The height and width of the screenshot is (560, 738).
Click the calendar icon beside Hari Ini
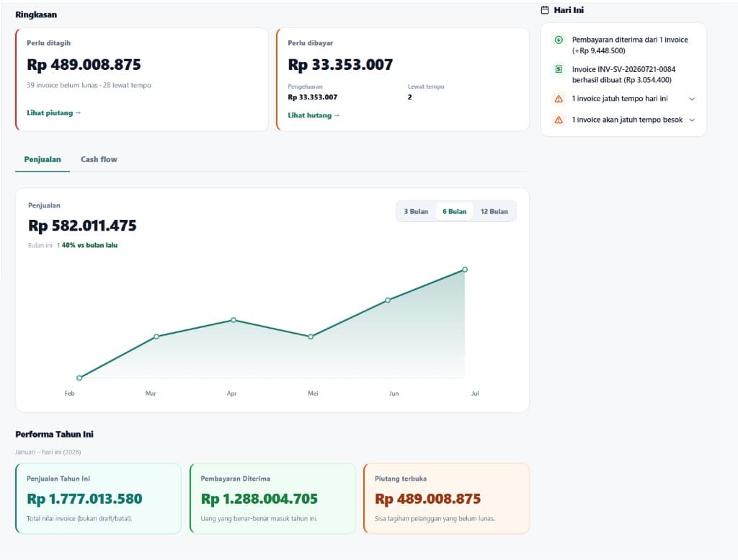[545, 10]
